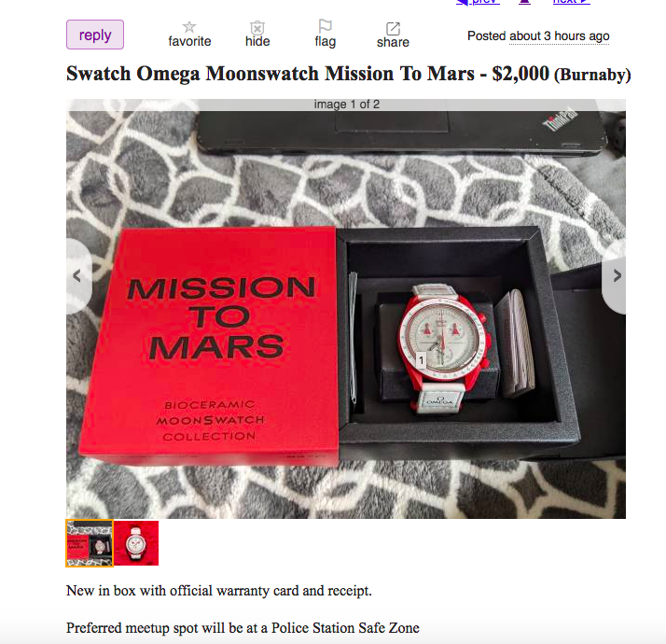
Task: Click the share text label
Action: tap(393, 43)
